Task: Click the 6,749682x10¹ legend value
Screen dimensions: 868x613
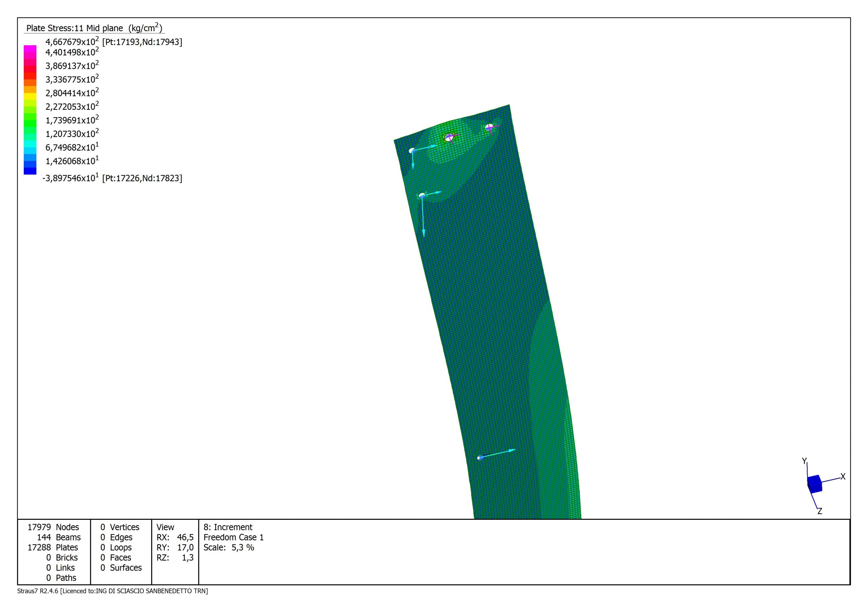Action: point(72,147)
